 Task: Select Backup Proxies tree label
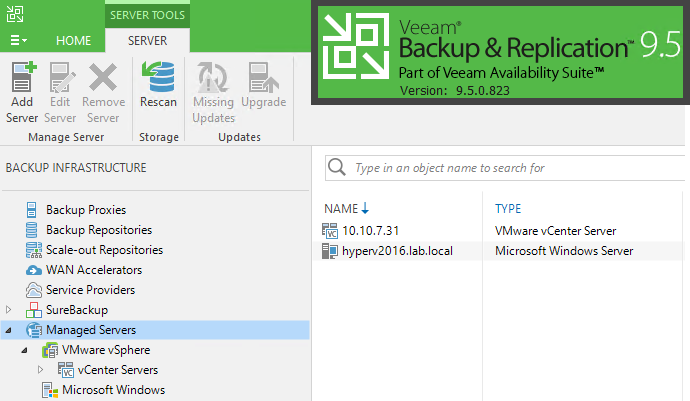pos(86,210)
